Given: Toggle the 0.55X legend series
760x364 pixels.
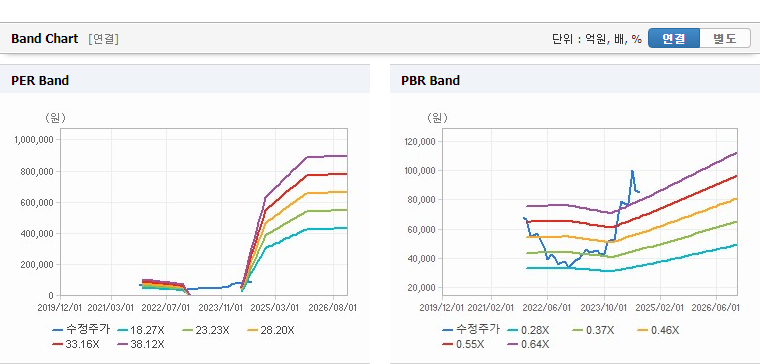Looking at the screenshot, I should [x=464, y=344].
